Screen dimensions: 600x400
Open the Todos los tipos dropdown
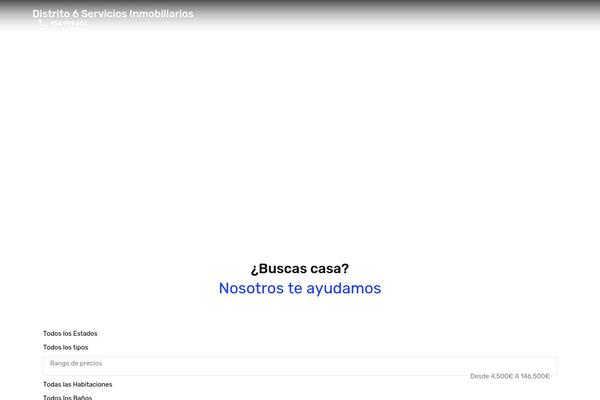click(65, 347)
